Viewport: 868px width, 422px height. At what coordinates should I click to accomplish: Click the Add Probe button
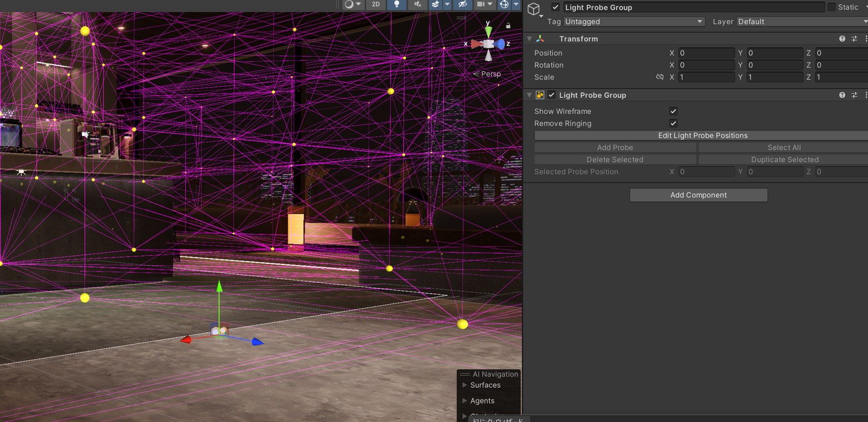click(615, 148)
